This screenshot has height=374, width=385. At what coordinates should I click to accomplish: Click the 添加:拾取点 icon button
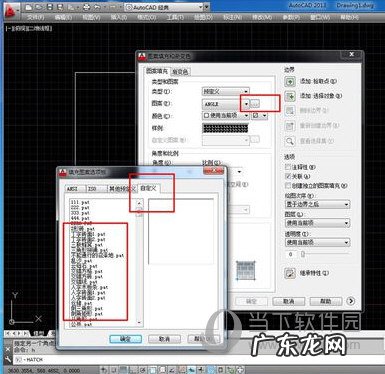(x=290, y=81)
